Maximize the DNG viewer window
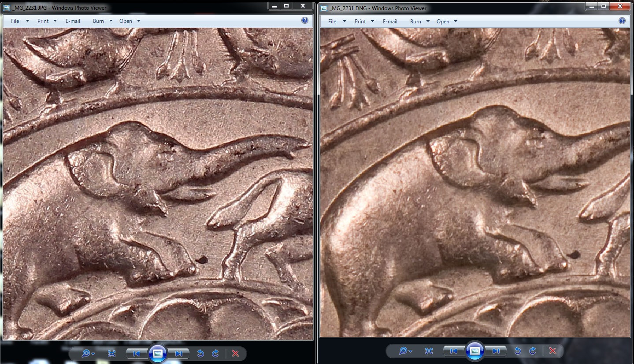634x364 pixels. pyautogui.click(x=604, y=6)
